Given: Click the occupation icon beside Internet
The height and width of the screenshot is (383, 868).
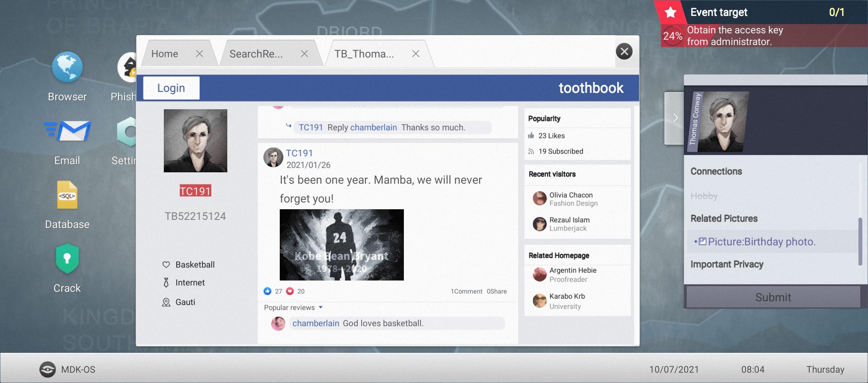Looking at the screenshot, I should 166,283.
